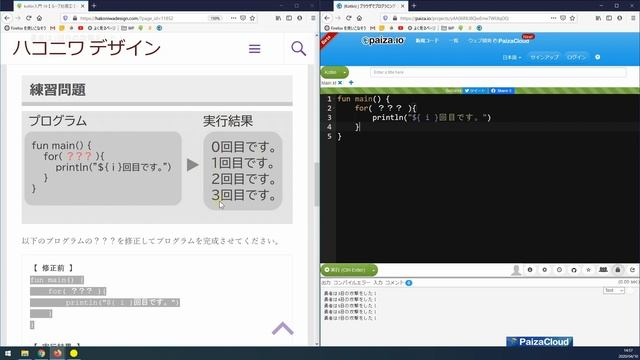640x360 pixels.
Task: Click the ハコニワデザイン site title
Action: point(87,48)
